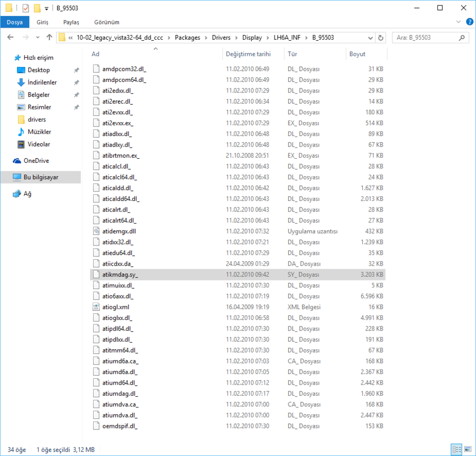Screen dimensions: 476x456
Task: Open the Dosya menu
Action: pos(15,22)
